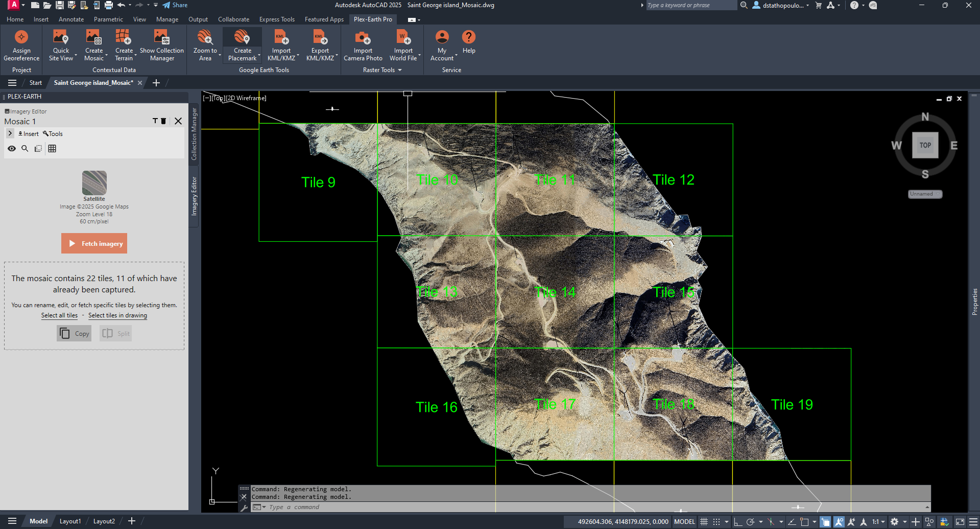Click Select all tiles link
980x529 pixels.
[x=59, y=315]
